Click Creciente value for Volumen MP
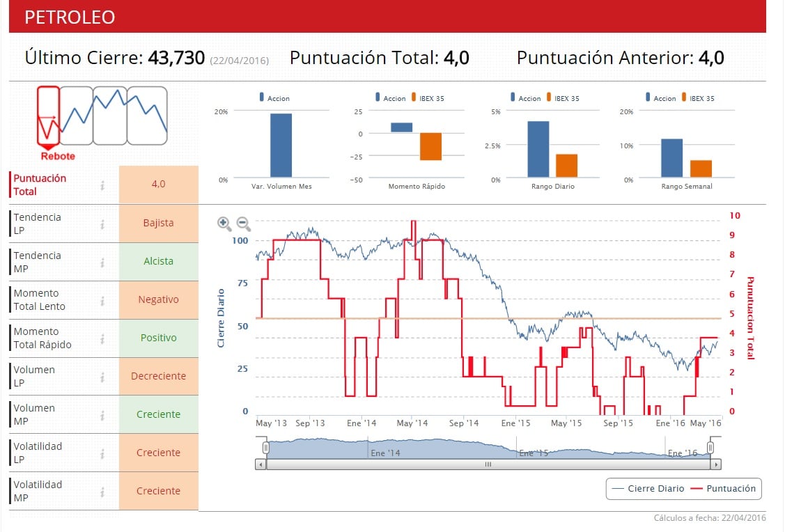This screenshot has height=532, width=785. [x=159, y=414]
